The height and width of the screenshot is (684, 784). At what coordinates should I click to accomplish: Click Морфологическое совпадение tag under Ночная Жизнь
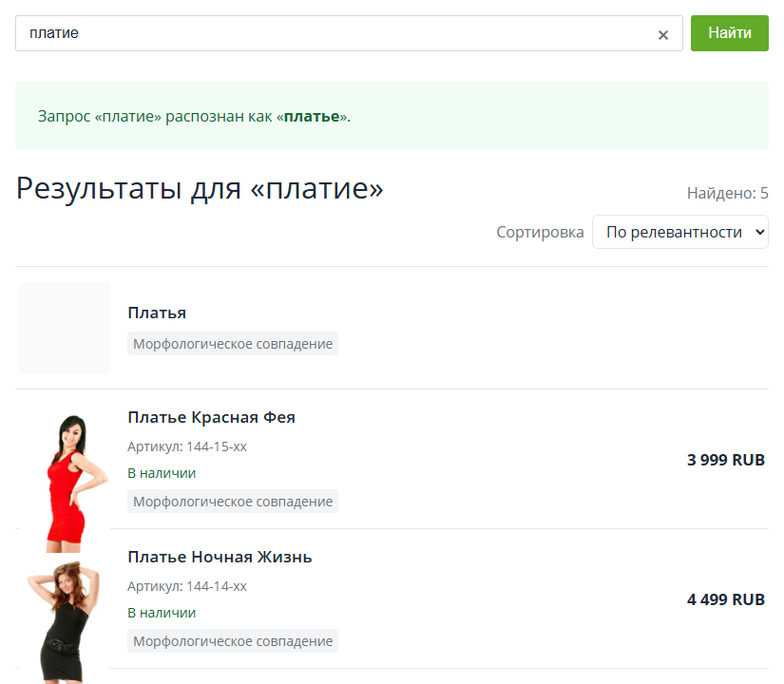coord(233,640)
